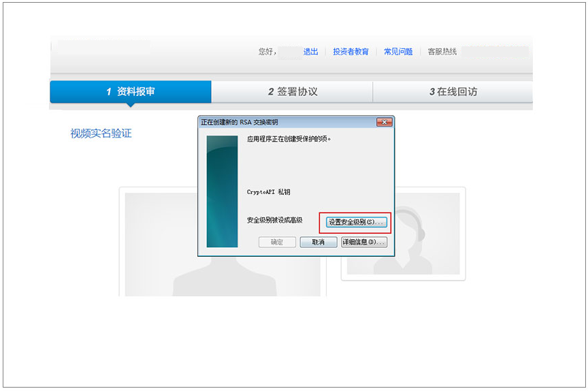Select the 3 在线回访 step tab
The image size is (588, 391).
click(x=453, y=91)
